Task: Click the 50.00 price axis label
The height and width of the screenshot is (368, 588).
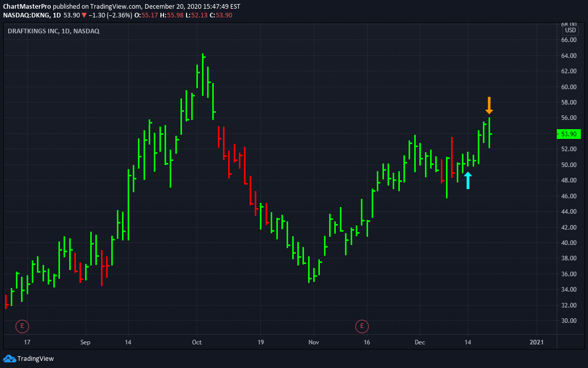Action: coord(569,165)
